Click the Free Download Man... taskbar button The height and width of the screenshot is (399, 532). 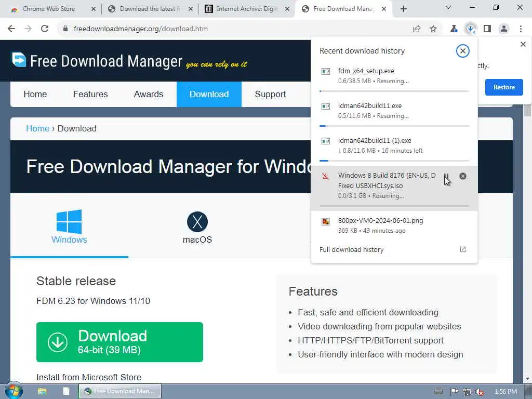click(x=120, y=391)
